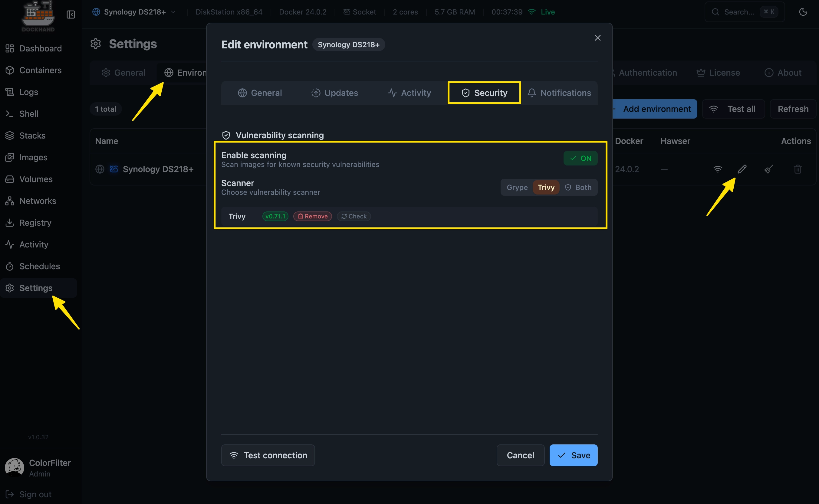The height and width of the screenshot is (504, 819).
Task: Sign out of Dockhand
Action: 29,494
